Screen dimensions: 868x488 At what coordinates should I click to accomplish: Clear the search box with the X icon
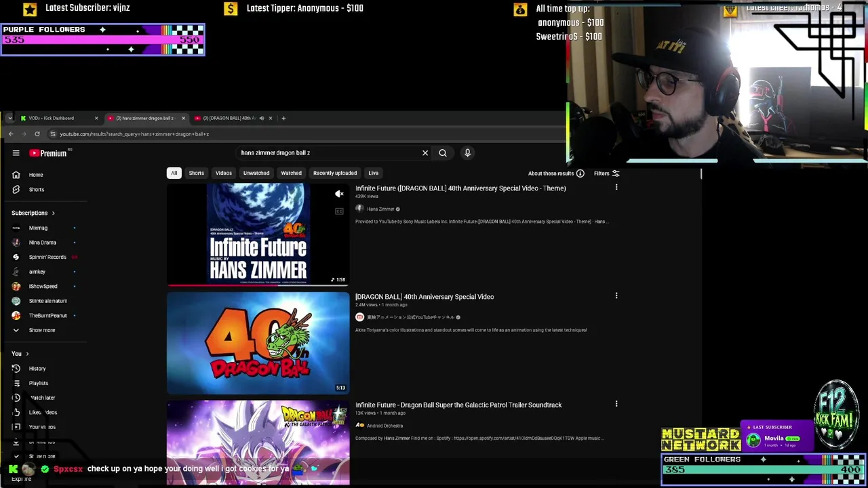pyautogui.click(x=425, y=153)
